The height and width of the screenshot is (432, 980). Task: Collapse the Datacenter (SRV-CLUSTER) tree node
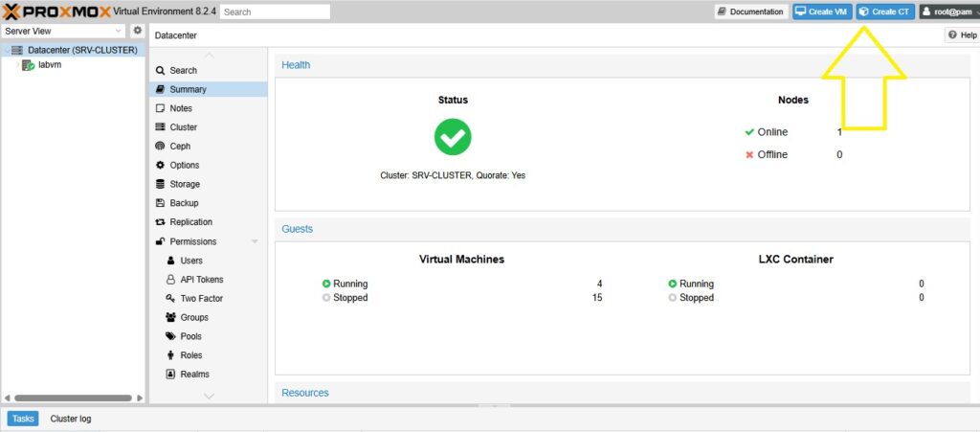tap(7, 50)
